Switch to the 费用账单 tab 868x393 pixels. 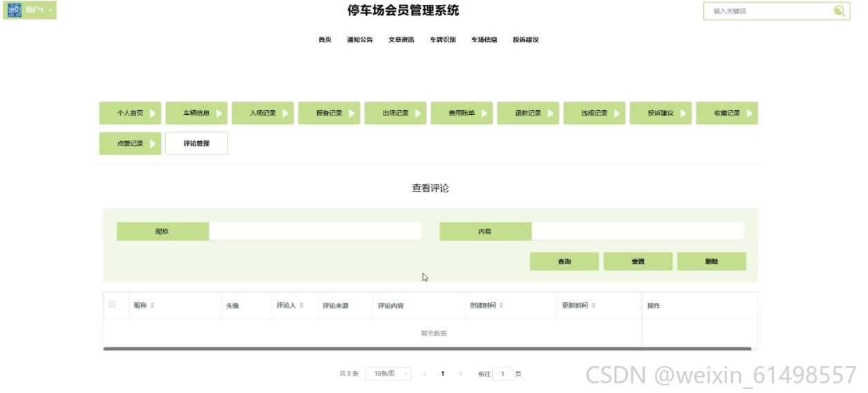click(462, 113)
